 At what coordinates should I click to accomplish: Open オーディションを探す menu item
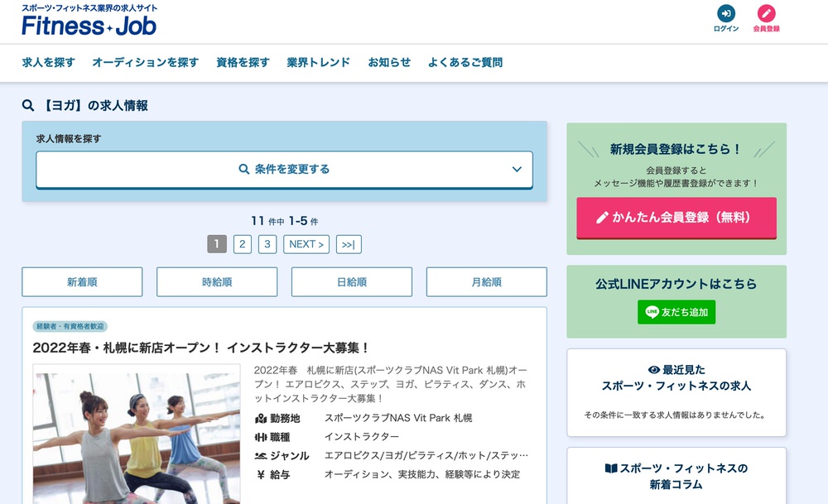point(145,62)
